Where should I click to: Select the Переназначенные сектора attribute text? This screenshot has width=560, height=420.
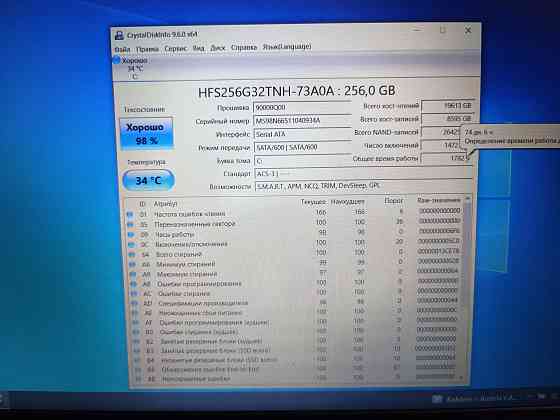(x=195, y=224)
